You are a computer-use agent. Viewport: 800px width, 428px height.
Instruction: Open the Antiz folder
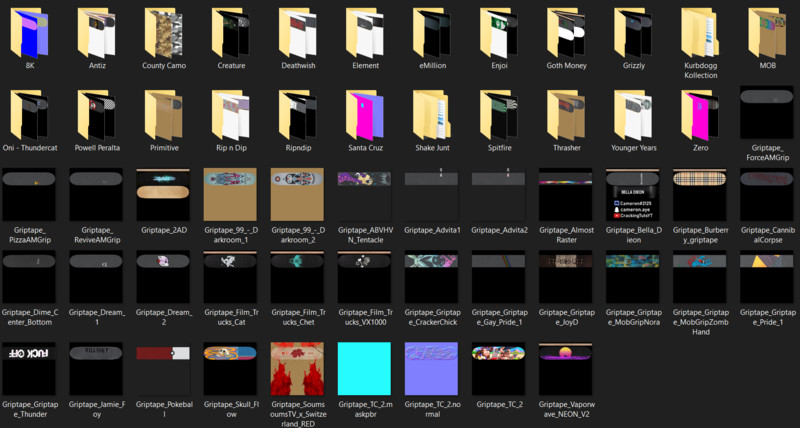point(97,33)
